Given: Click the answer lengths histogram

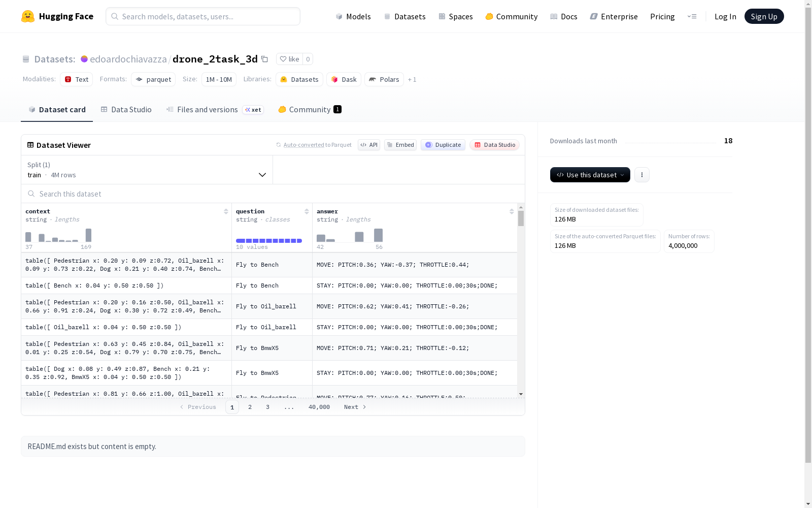Looking at the screenshot, I should (350, 235).
